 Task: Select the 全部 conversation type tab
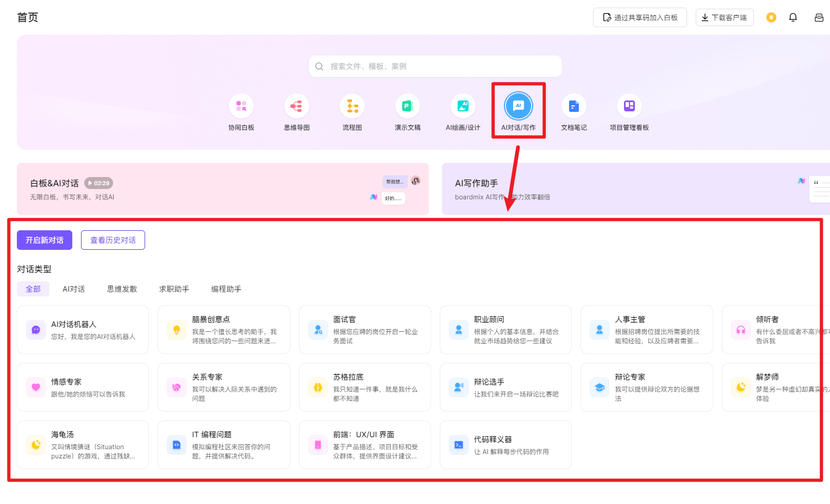(33, 289)
